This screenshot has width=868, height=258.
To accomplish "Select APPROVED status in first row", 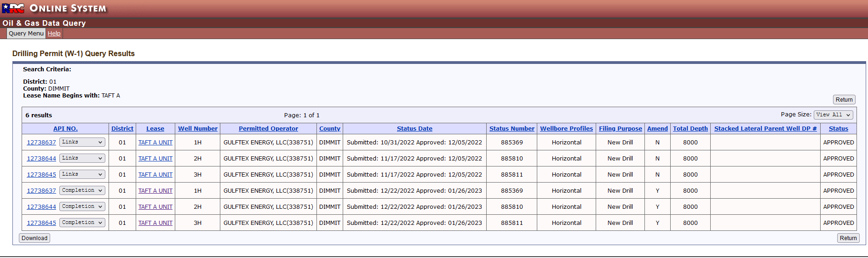I will point(838,143).
